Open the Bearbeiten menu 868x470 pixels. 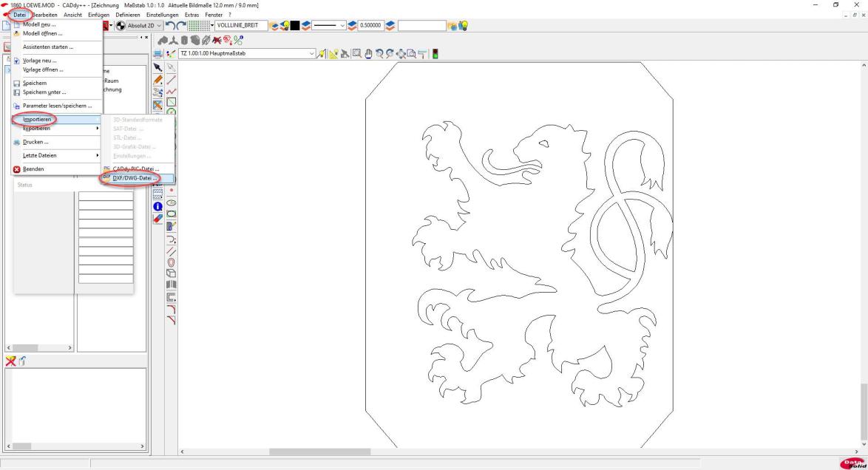(44, 15)
